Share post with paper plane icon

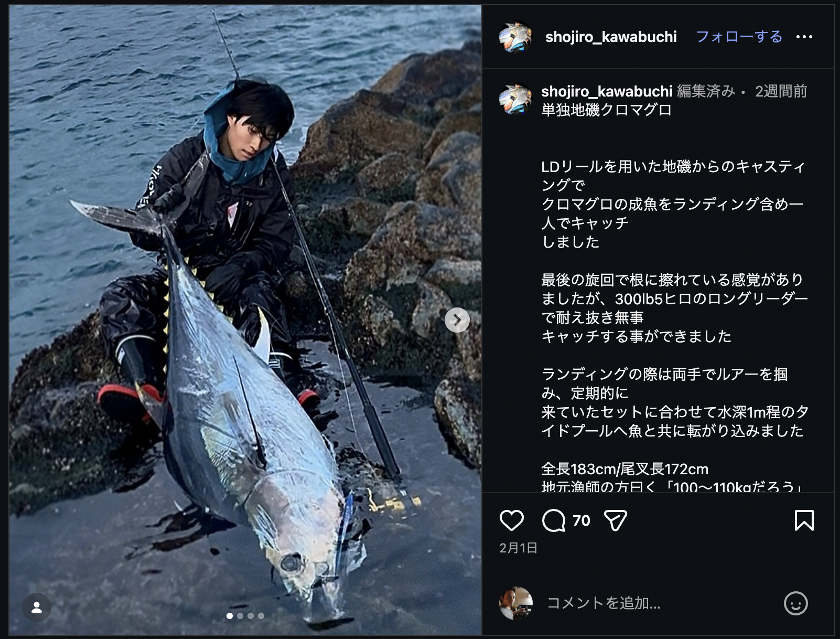[616, 520]
